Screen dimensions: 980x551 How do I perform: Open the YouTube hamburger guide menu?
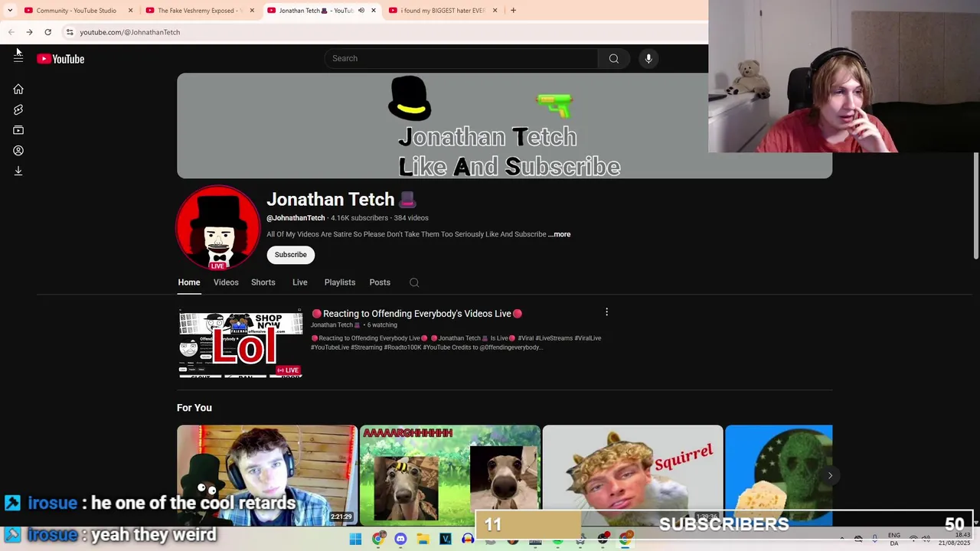pos(18,59)
